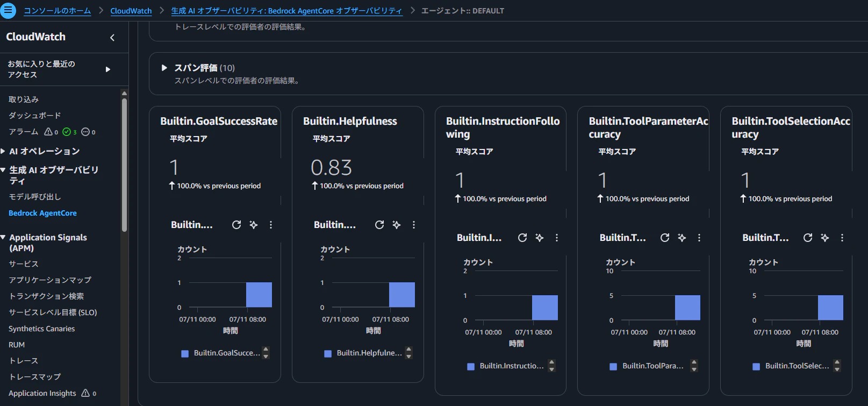
Task: Open the hamburger navigation menu icon
Action: tap(8, 10)
